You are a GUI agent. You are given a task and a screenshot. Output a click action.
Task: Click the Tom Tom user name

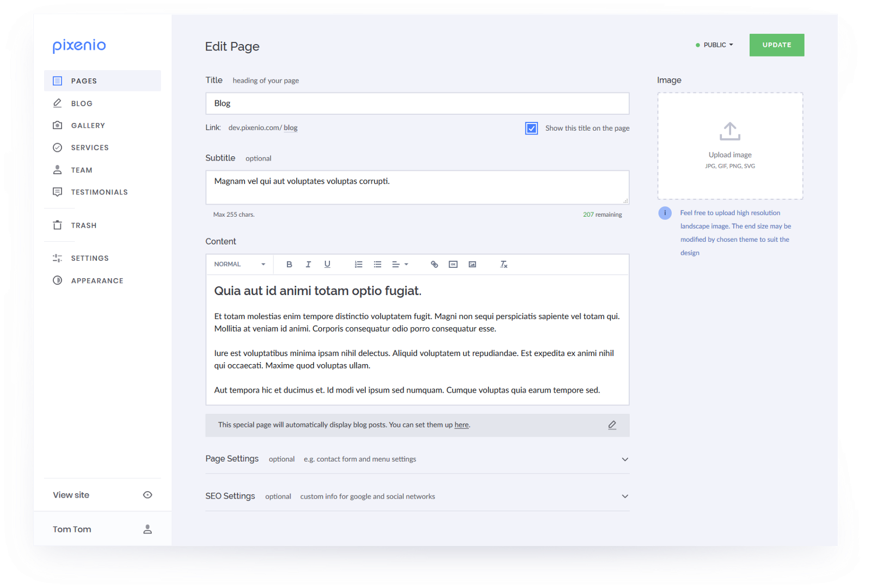click(72, 529)
